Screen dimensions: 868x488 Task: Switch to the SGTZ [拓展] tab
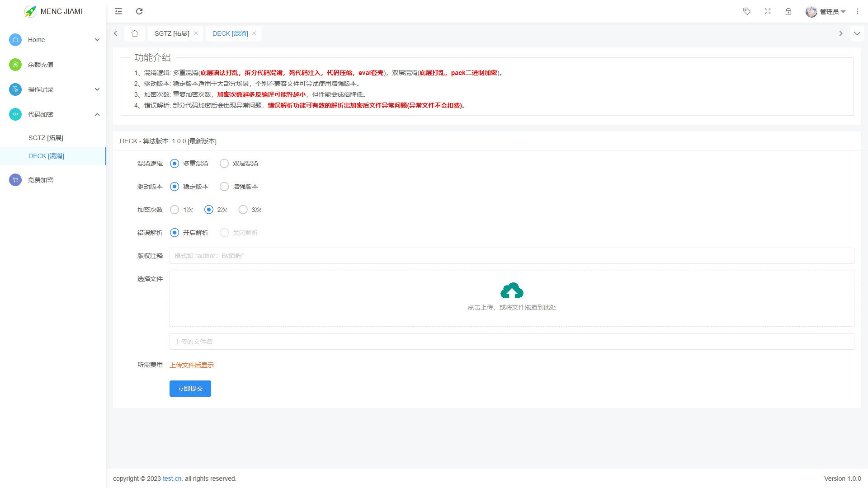pos(172,33)
